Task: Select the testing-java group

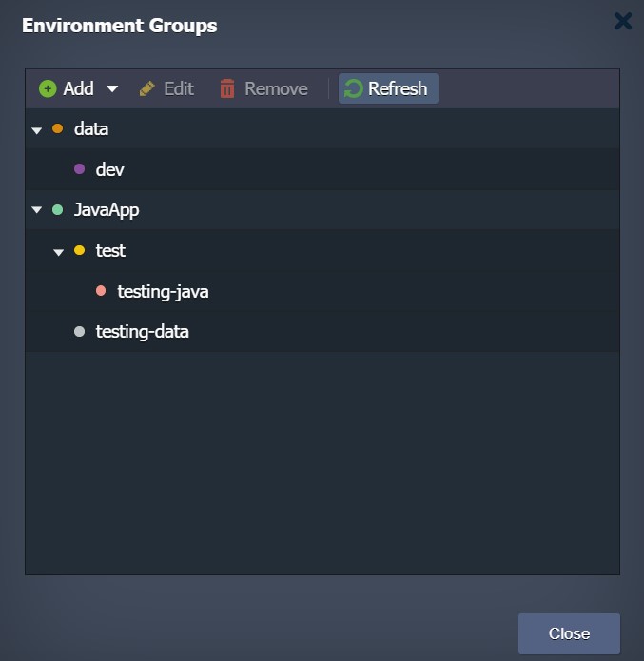Action: (x=322, y=291)
